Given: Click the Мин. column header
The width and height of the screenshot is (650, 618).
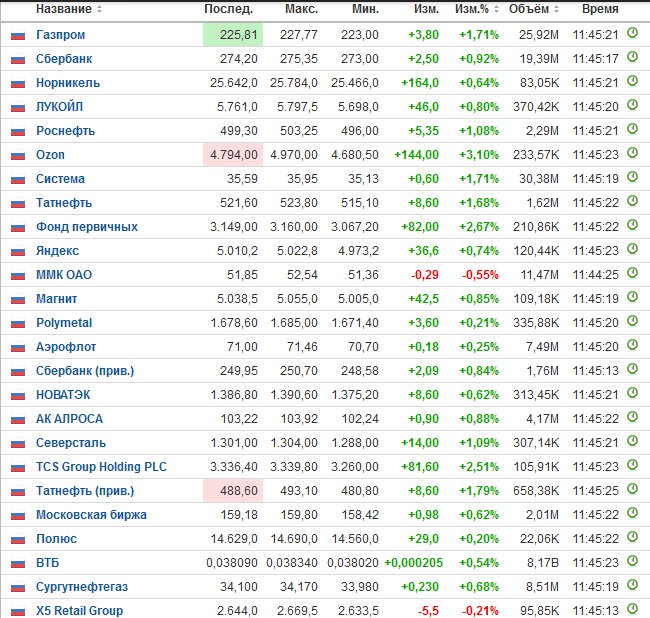Looking at the screenshot, I should (x=366, y=9).
